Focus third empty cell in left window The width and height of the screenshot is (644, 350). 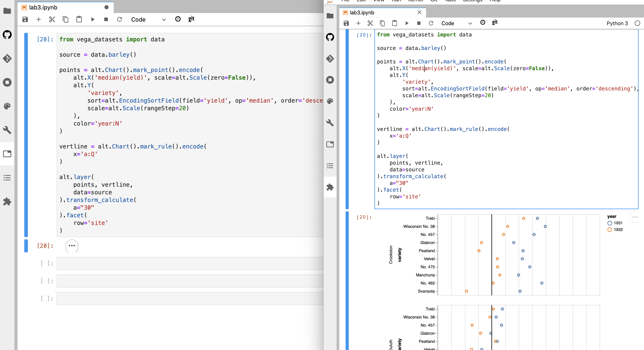[x=190, y=298]
